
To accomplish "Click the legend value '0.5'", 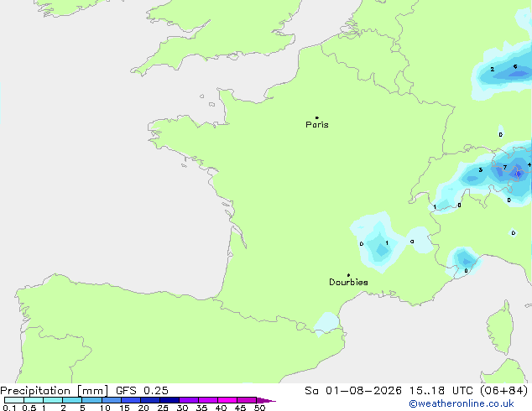I will click(29, 408).
